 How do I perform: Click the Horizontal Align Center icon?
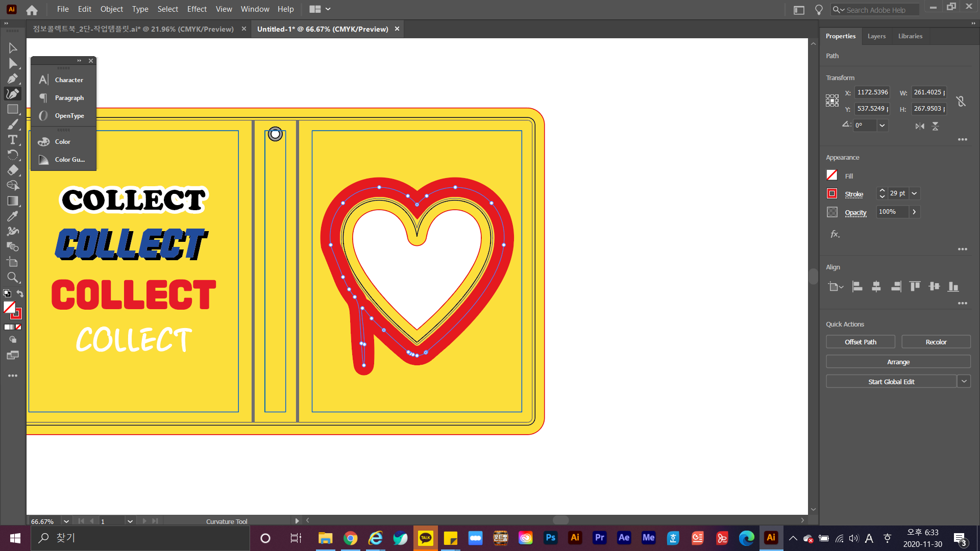tap(876, 287)
